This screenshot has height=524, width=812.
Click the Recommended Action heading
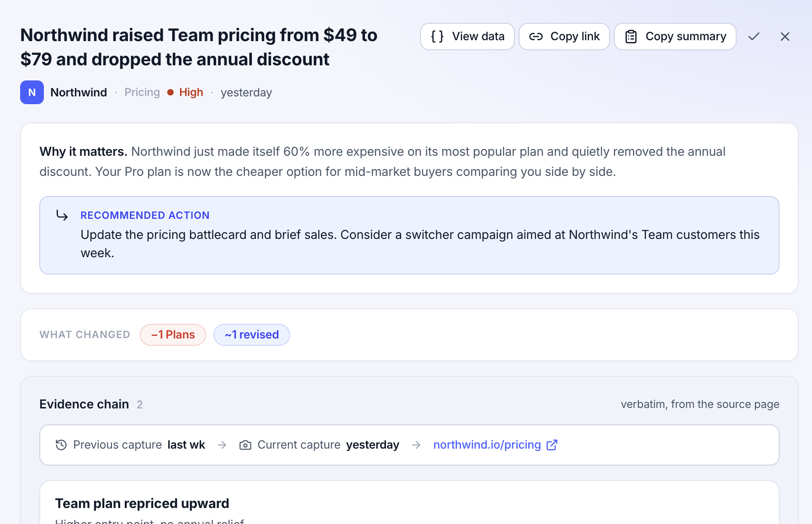coord(145,215)
